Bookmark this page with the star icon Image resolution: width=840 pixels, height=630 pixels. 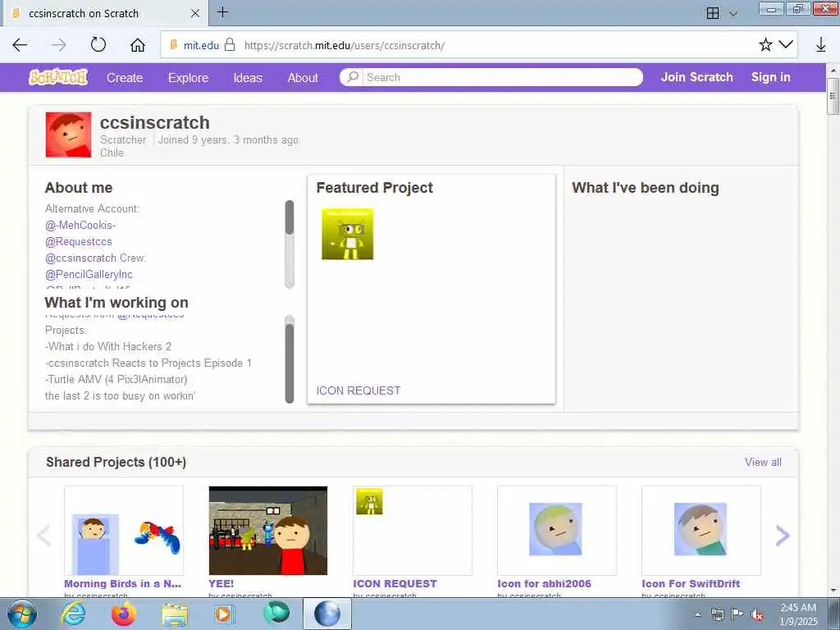click(765, 45)
